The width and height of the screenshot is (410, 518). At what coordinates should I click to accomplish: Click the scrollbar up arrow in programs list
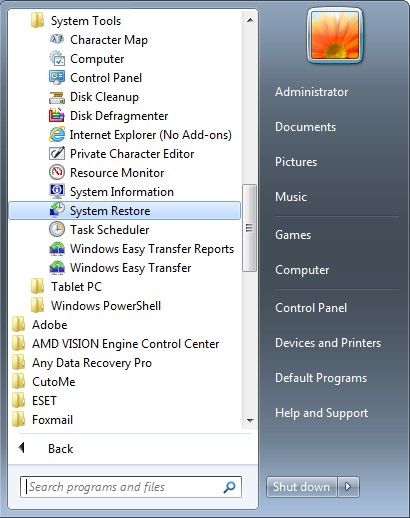click(x=250, y=20)
